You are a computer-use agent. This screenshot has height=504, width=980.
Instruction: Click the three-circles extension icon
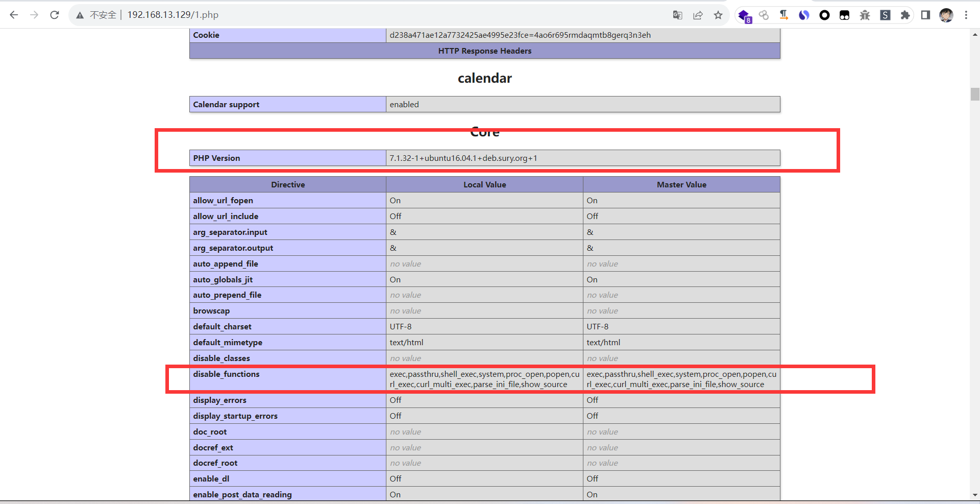click(764, 15)
